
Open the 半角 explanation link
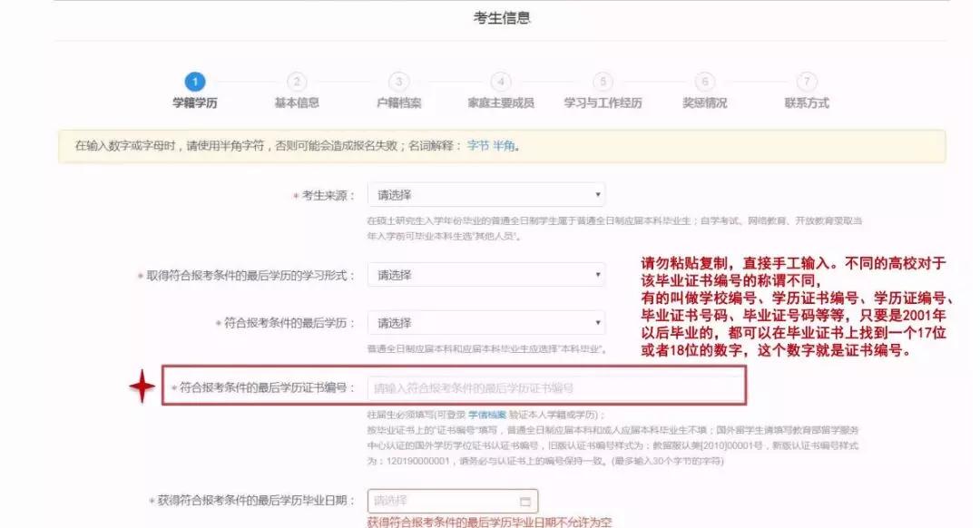[x=504, y=145]
